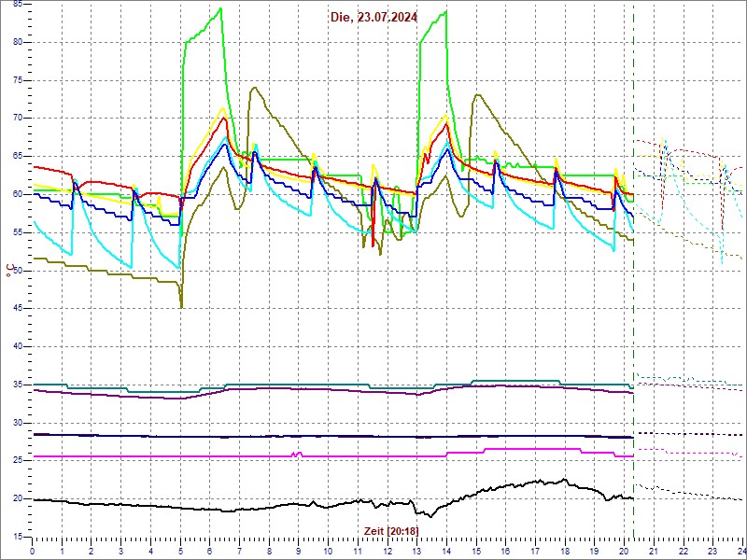The width and height of the screenshot is (747, 560).
Task: Click the hour 2 label on the time axis
Action: (x=92, y=551)
